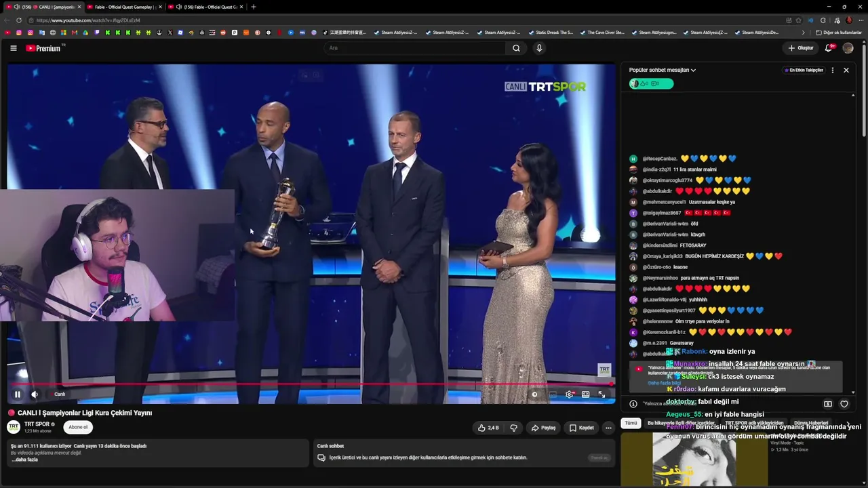Start voice search with microphone icon
The image size is (868, 488).
[539, 48]
